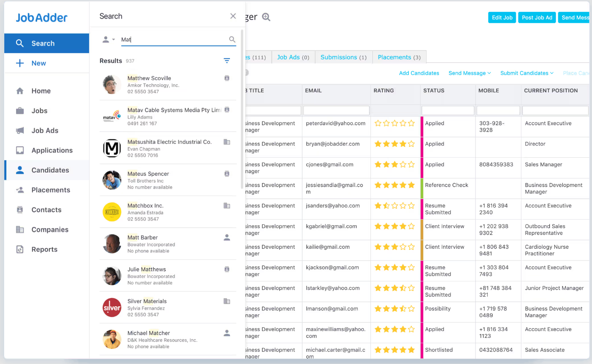Open the entity type dropdown beside the search box
The width and height of the screenshot is (592, 364).
coord(108,39)
